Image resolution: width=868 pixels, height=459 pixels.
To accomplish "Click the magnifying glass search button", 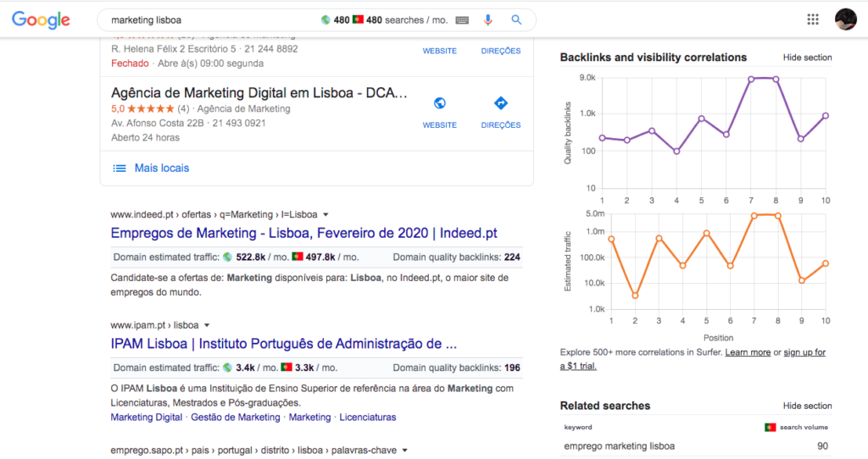I will click(516, 19).
